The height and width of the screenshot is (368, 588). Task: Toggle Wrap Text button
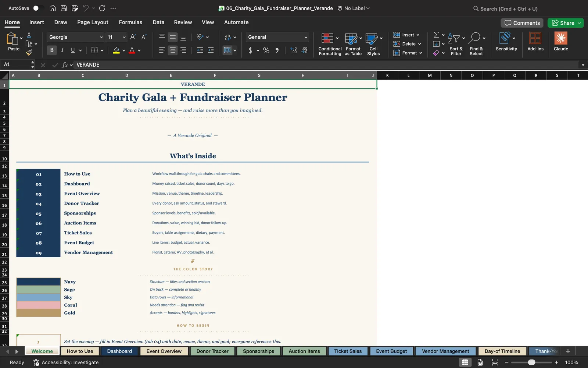point(227,37)
